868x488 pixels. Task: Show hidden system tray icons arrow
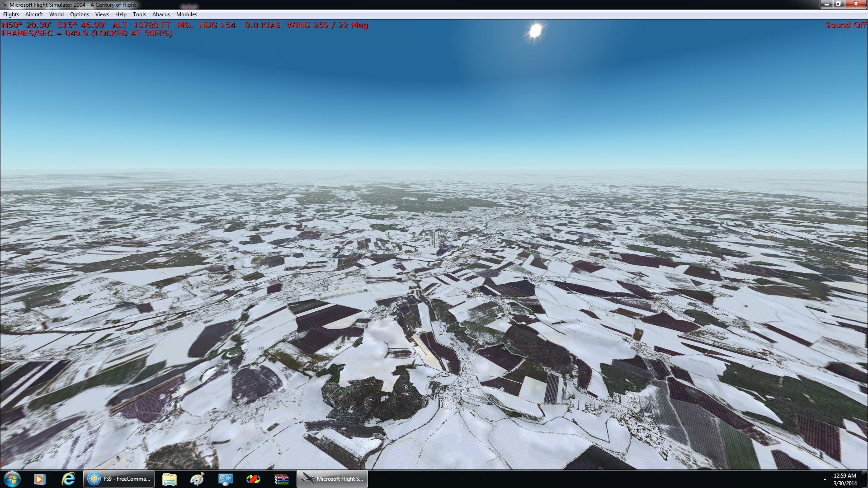pos(825,479)
